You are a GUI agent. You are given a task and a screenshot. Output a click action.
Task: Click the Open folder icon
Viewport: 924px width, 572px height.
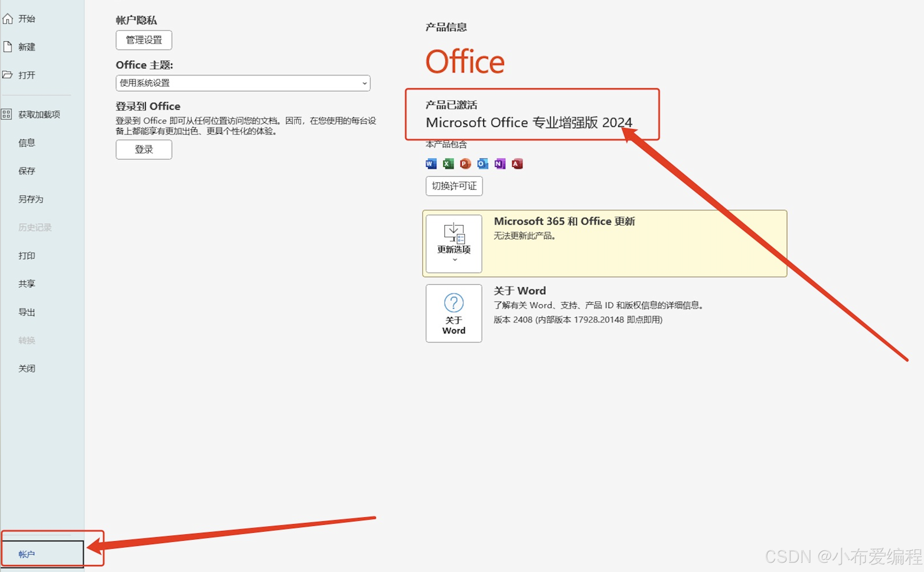click(x=7, y=74)
